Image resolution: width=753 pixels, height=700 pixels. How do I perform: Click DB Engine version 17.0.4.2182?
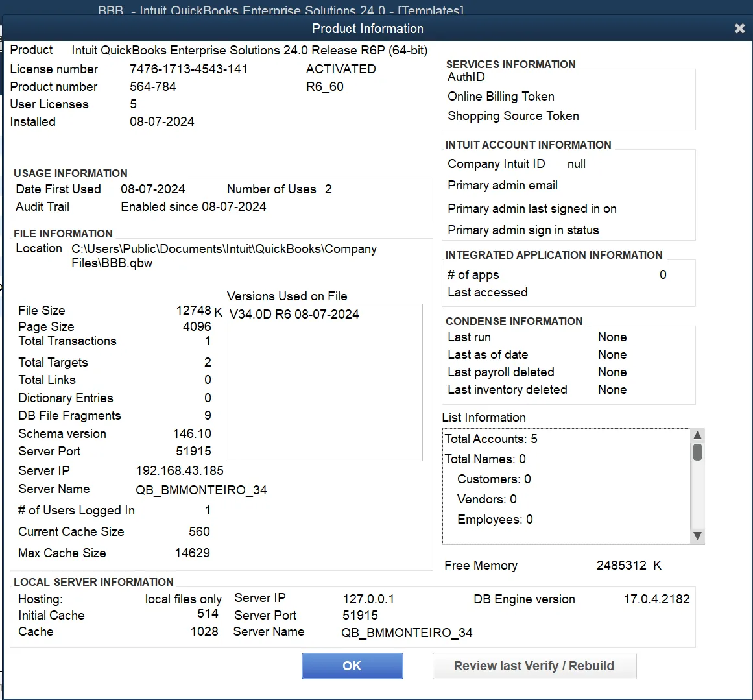coord(656,599)
